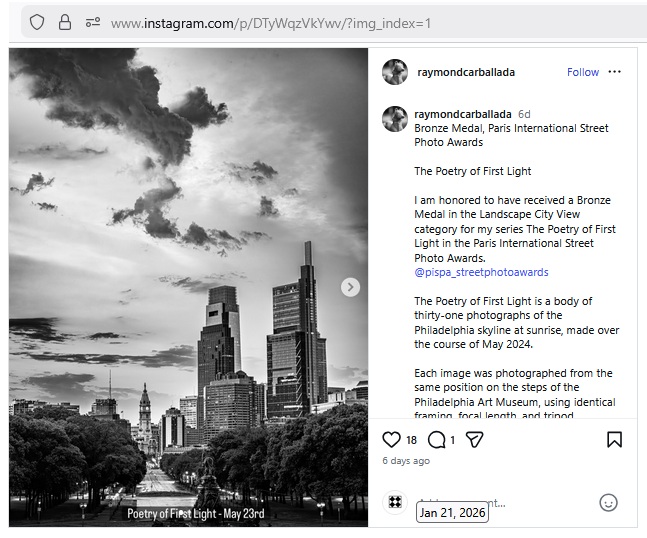This screenshot has width=647, height=538.
Task: Open the site permissions icon in the address bar
Action: coord(93,22)
